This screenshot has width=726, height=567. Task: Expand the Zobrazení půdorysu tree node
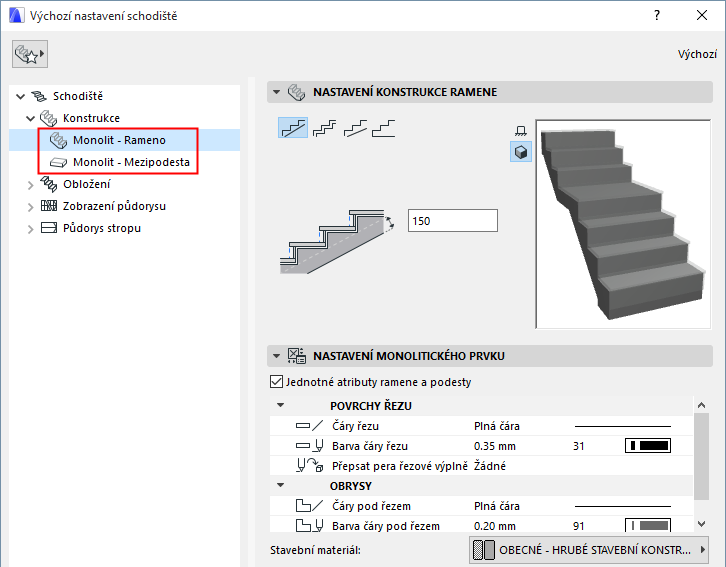(x=31, y=207)
